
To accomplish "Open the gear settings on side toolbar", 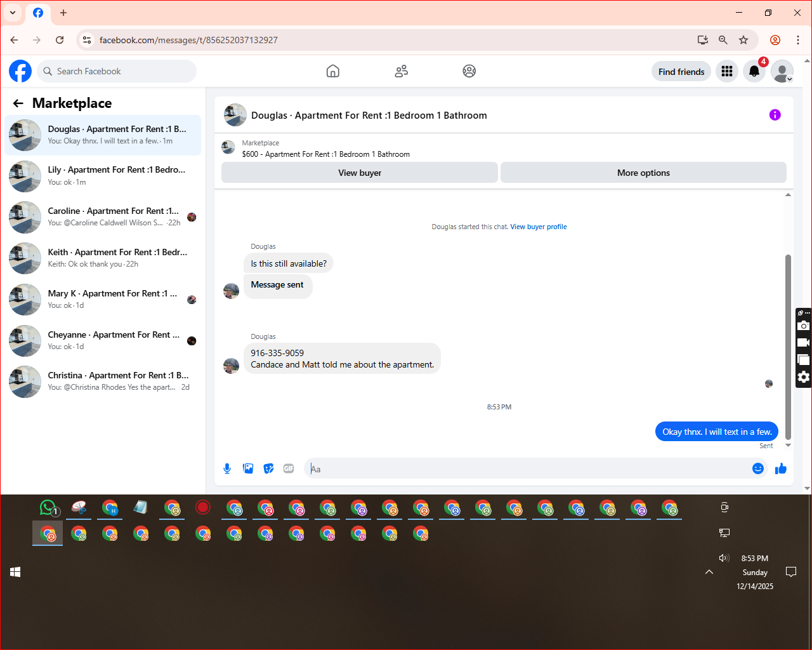I will click(x=803, y=377).
